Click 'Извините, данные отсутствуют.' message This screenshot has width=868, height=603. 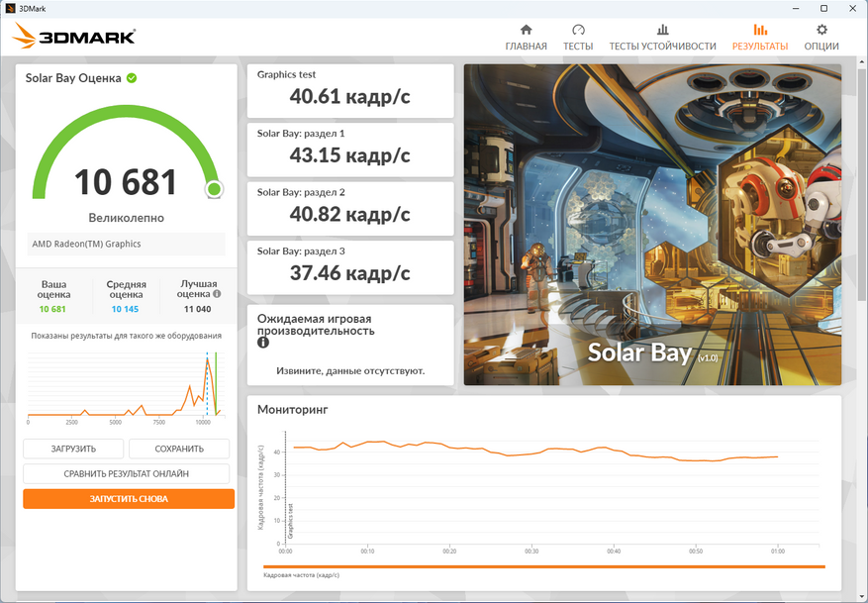tap(350, 371)
